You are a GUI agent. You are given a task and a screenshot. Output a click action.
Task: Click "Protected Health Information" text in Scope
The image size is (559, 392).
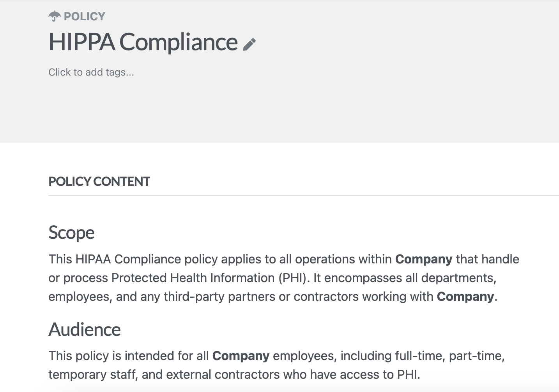click(193, 278)
